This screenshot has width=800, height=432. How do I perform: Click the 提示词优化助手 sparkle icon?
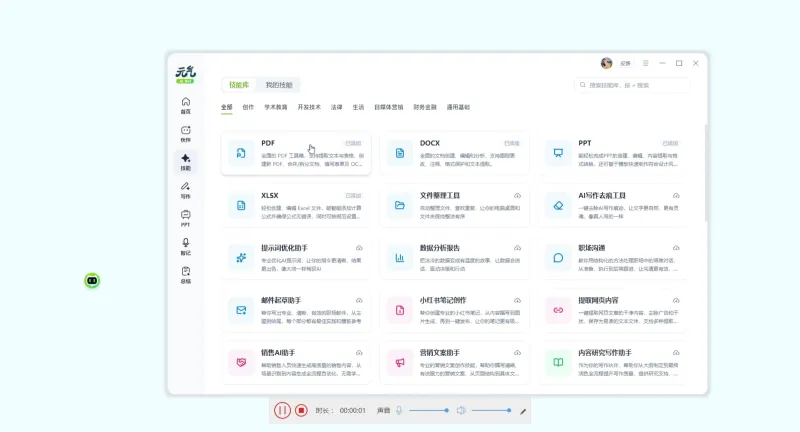click(x=241, y=258)
